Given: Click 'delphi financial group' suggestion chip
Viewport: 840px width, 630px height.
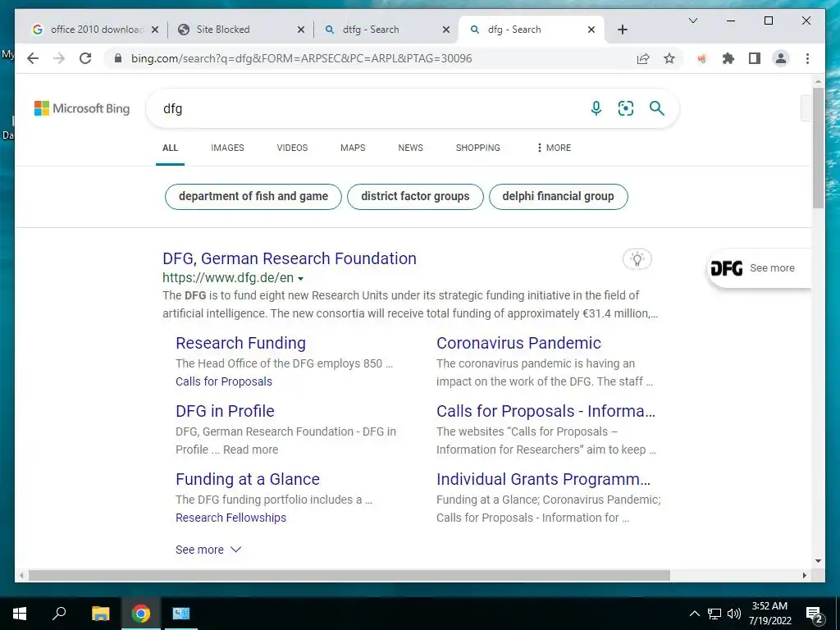Looking at the screenshot, I should pos(558,197).
